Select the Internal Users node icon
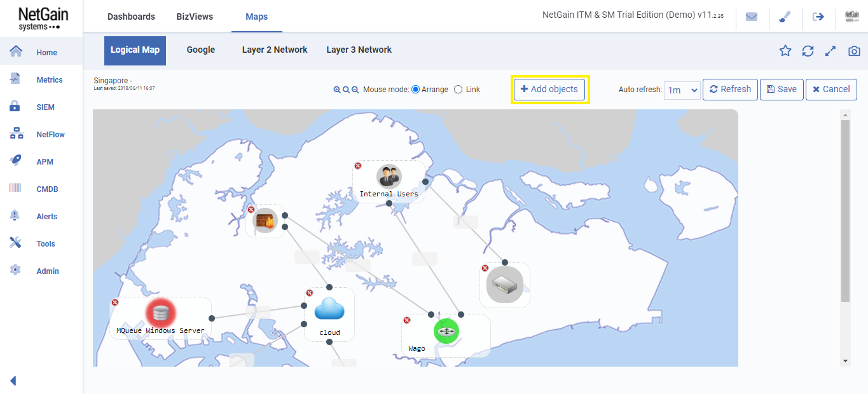The height and width of the screenshot is (394, 868). click(389, 177)
